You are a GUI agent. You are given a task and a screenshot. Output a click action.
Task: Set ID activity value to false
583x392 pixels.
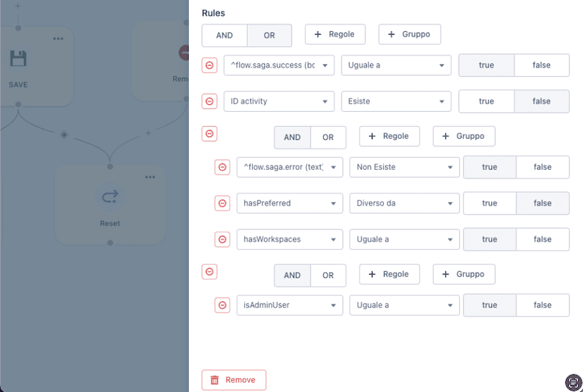tap(541, 101)
